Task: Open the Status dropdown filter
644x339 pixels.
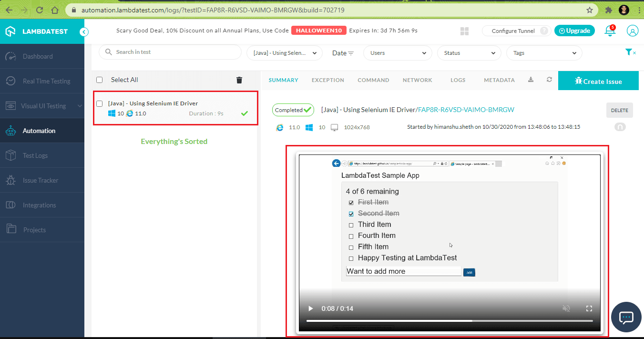Action: point(469,53)
